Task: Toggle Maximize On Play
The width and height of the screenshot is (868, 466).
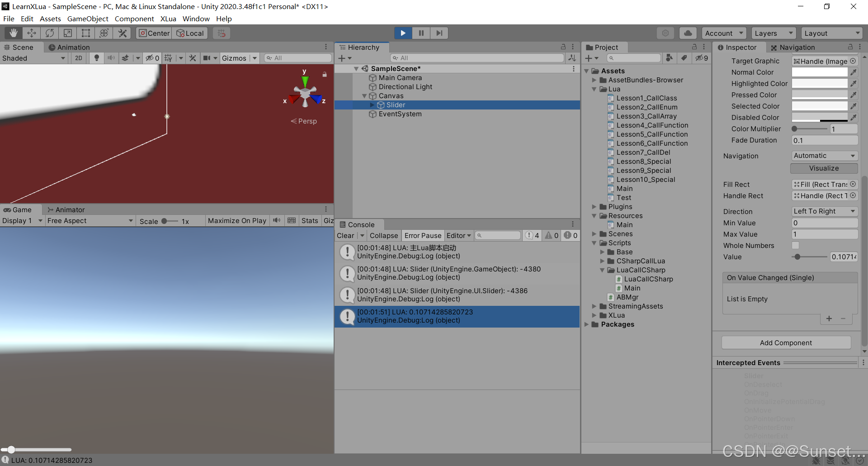Action: point(237,221)
